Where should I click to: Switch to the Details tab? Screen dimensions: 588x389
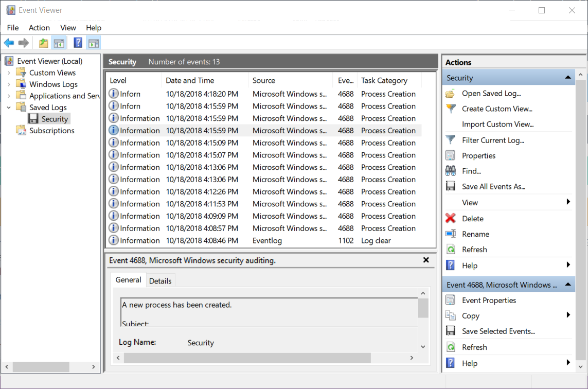160,281
